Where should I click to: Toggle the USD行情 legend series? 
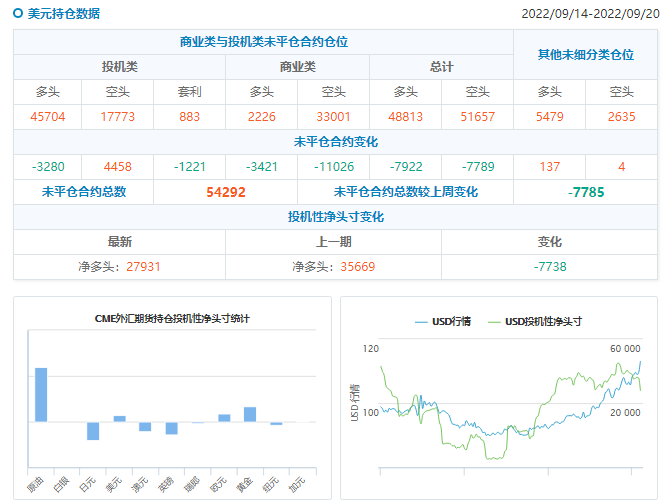pyautogui.click(x=443, y=321)
